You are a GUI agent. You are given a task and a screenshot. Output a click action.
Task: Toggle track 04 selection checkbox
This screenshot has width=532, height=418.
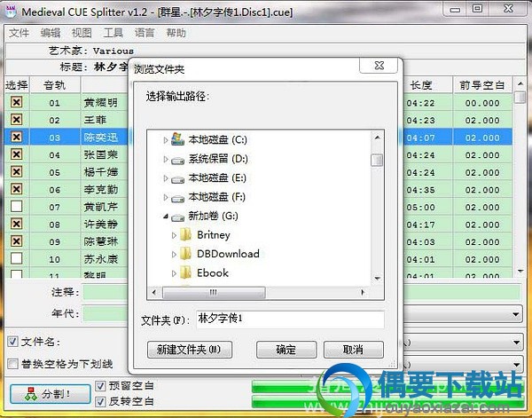tap(16, 154)
